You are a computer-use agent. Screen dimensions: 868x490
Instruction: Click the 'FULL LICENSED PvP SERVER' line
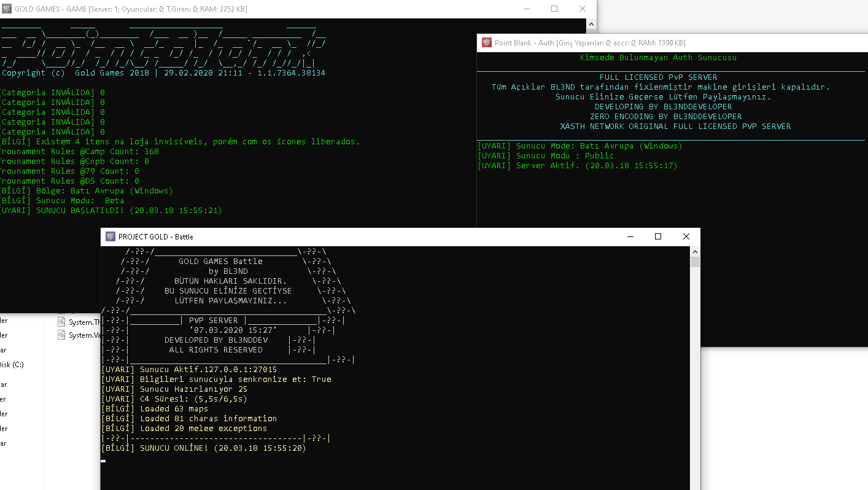659,77
